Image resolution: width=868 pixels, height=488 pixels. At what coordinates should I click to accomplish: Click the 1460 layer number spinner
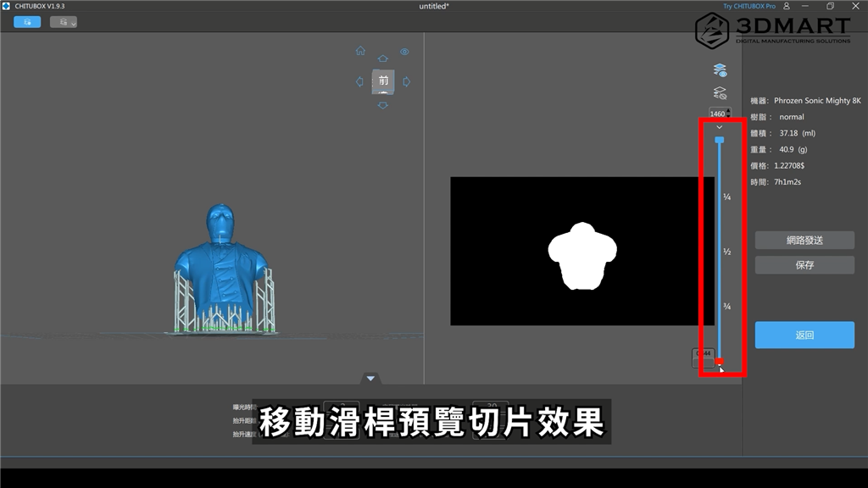[718, 114]
